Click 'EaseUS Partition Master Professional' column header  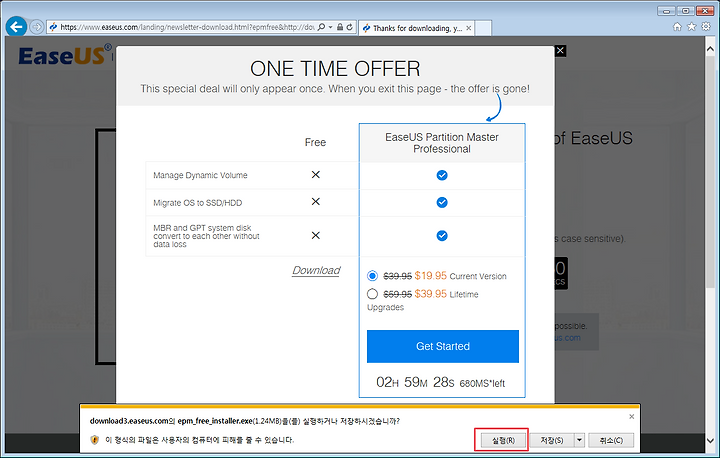click(x=442, y=143)
